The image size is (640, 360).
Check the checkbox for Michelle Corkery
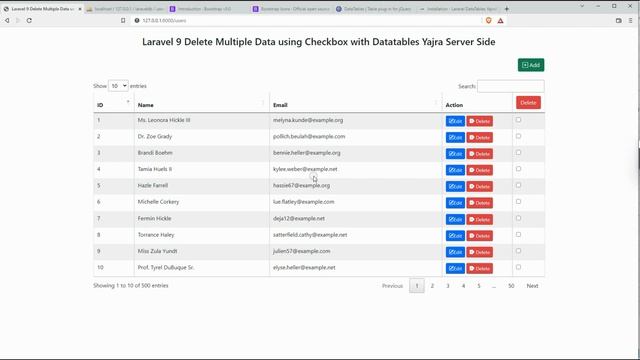click(x=518, y=202)
